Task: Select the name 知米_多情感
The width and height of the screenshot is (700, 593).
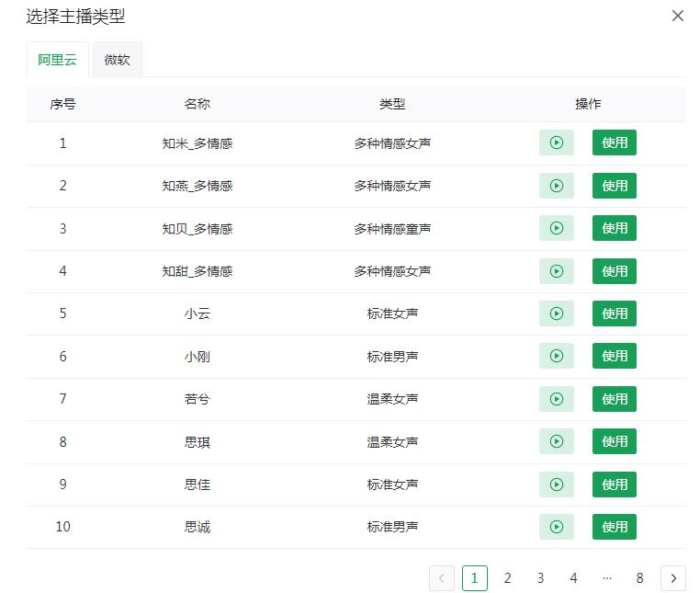Action: pos(197,143)
